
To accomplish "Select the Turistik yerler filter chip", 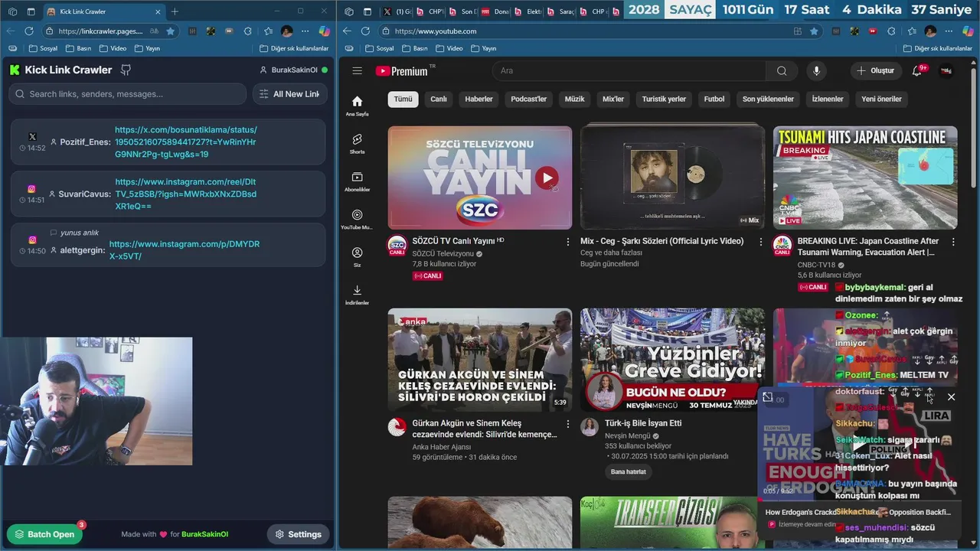I will pos(664,99).
